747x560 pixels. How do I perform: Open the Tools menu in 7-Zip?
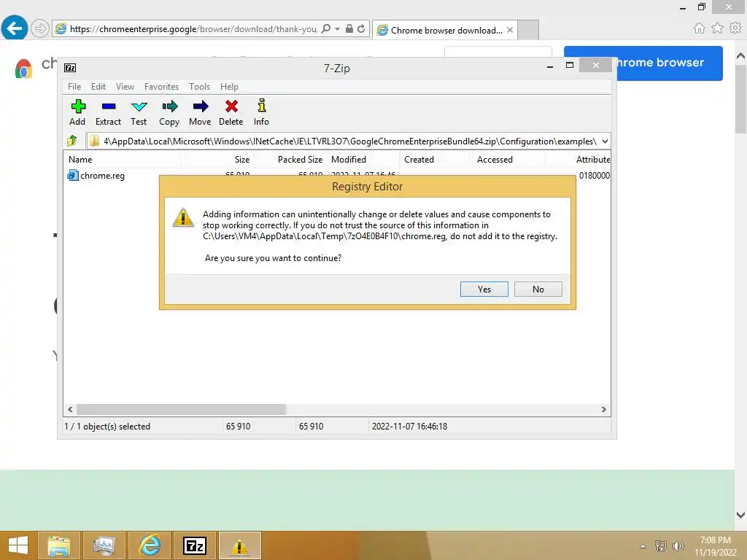coord(199,87)
